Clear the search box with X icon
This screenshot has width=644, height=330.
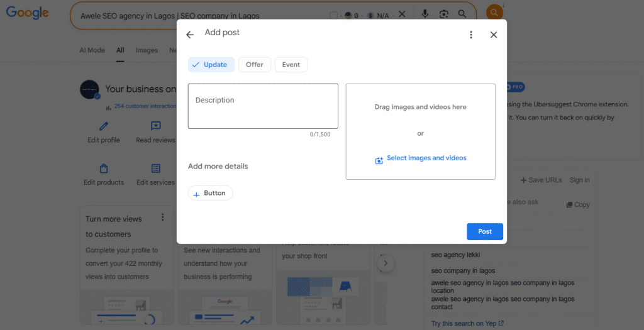[402, 14]
